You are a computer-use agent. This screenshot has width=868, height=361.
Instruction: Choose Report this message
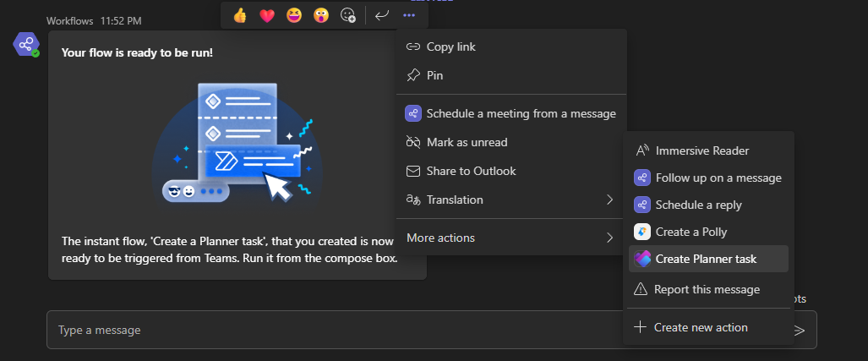tap(708, 289)
